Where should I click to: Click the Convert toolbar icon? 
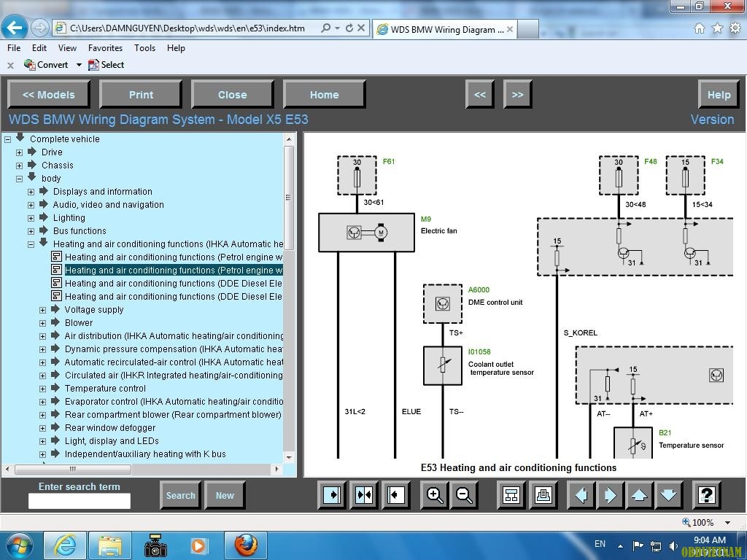(46, 65)
